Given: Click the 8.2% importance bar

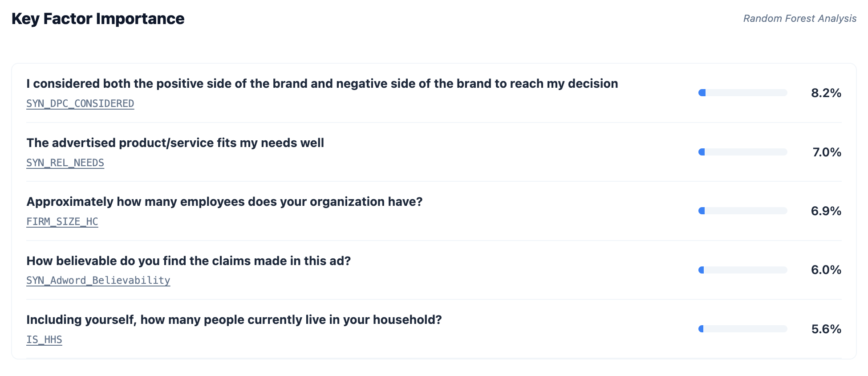Looking at the screenshot, I should pos(742,93).
